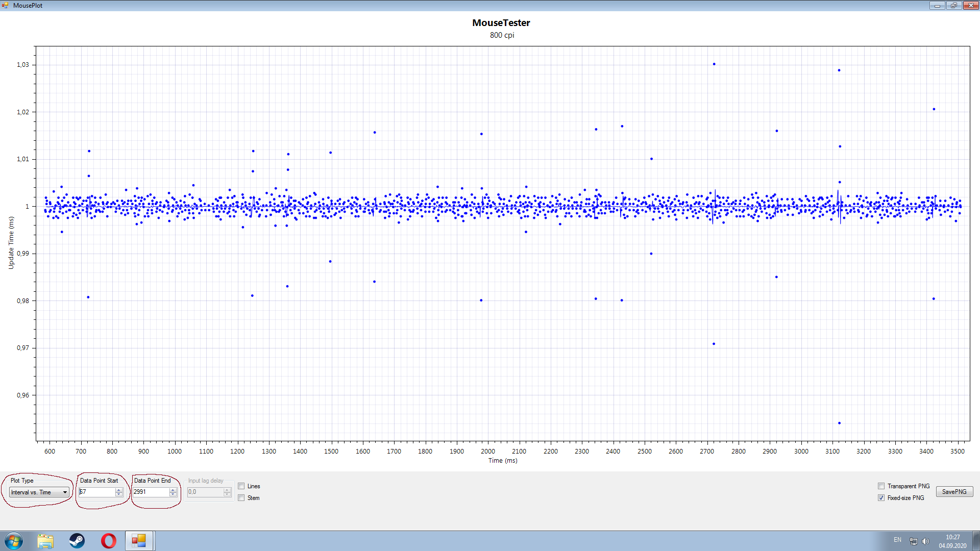
Task: Enable the Lines checkbox
Action: [241, 486]
